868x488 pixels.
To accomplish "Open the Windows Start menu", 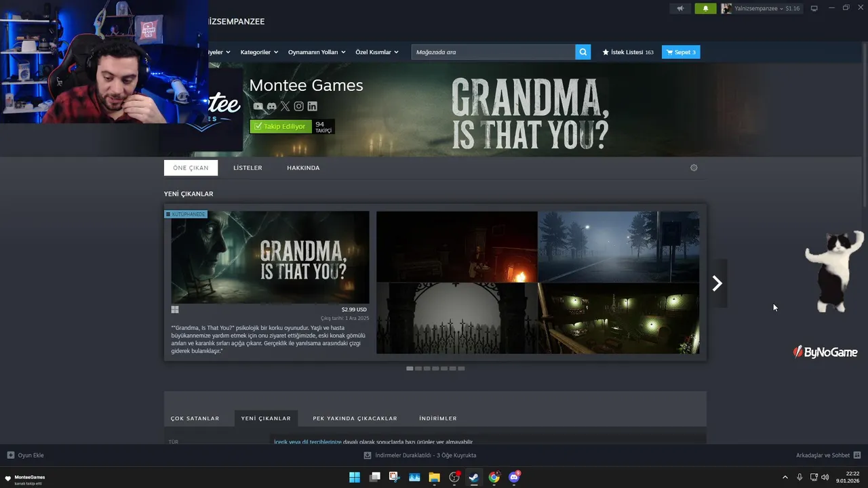I will tap(355, 477).
